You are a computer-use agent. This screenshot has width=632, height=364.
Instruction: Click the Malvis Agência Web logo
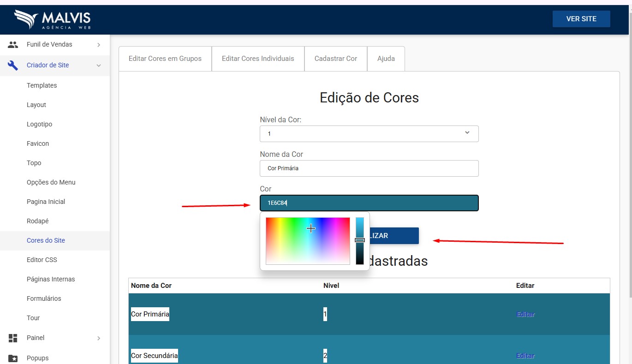tap(52, 20)
